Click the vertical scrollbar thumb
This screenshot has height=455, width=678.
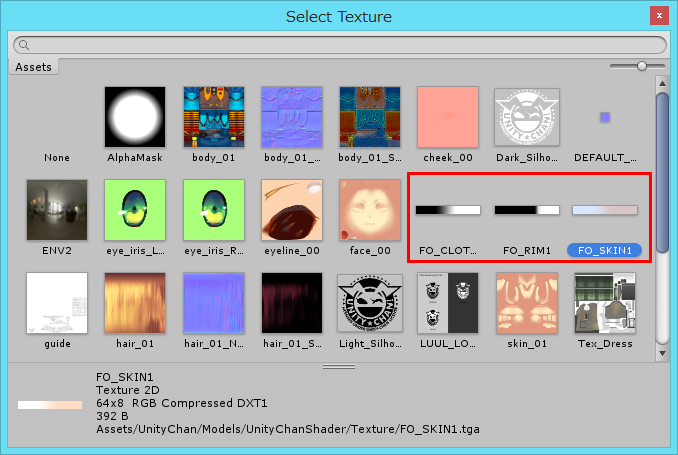click(662, 172)
